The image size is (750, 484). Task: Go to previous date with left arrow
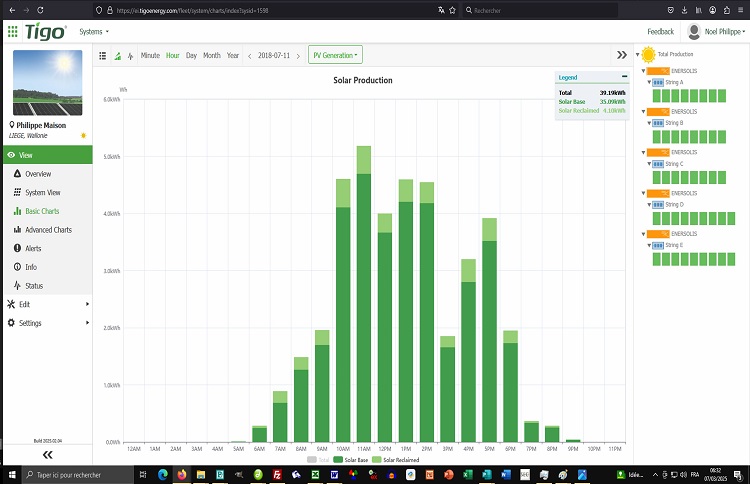(250, 55)
